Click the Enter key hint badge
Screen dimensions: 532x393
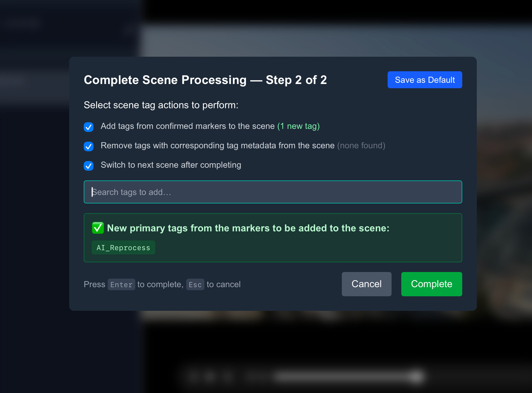121,284
